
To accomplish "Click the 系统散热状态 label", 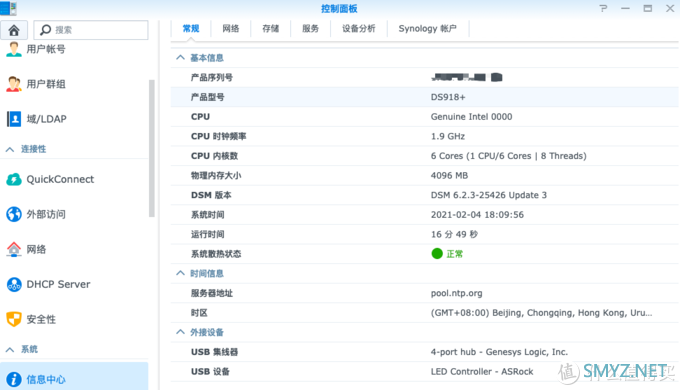I will (x=216, y=254).
